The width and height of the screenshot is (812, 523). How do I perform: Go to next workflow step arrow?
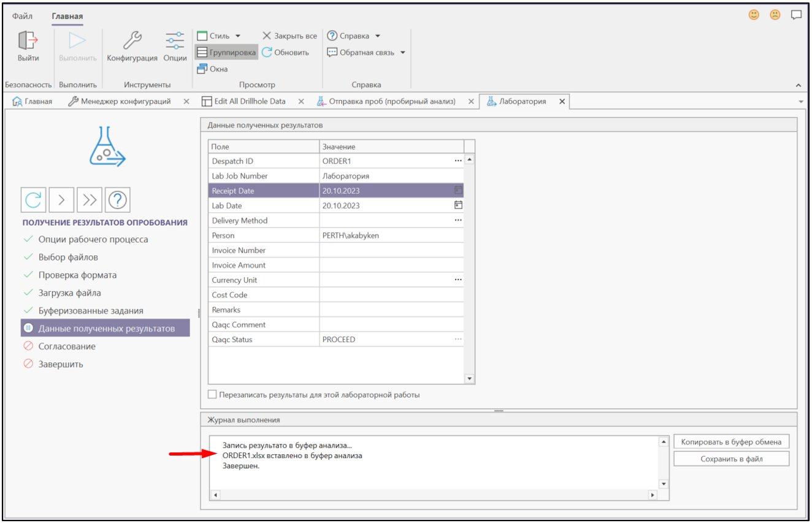(x=61, y=199)
